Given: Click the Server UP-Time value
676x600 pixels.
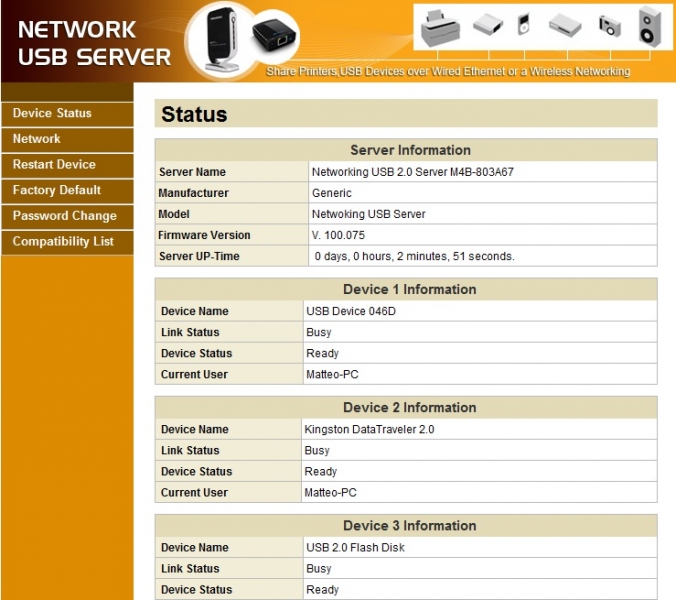Looking at the screenshot, I should tap(414, 256).
